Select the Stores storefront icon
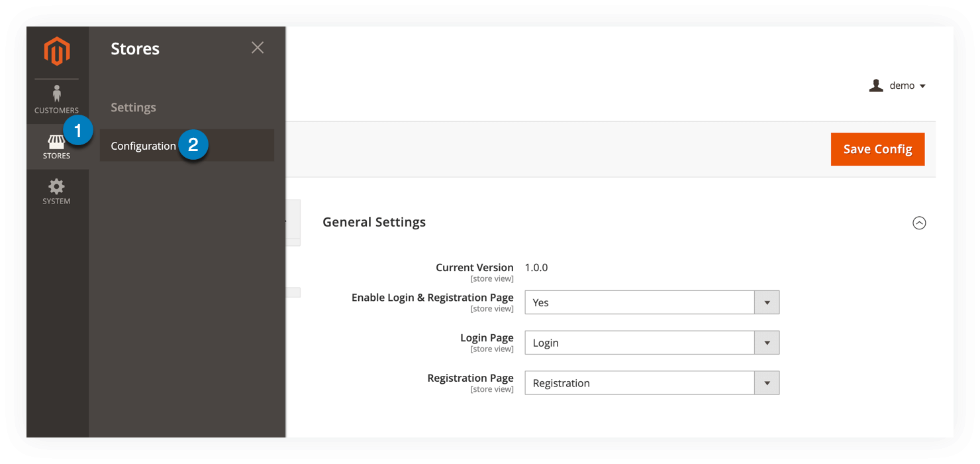This screenshot has width=980, height=464. 56,142
